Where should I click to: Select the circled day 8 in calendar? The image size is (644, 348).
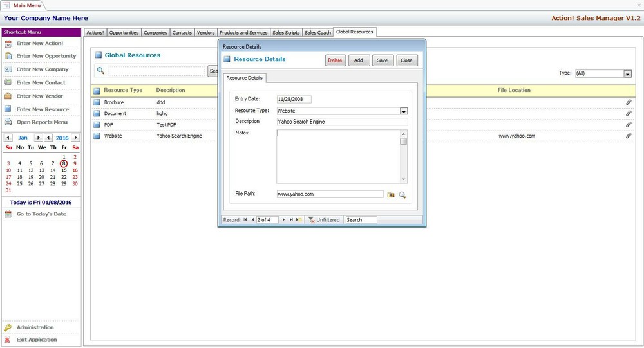click(64, 163)
